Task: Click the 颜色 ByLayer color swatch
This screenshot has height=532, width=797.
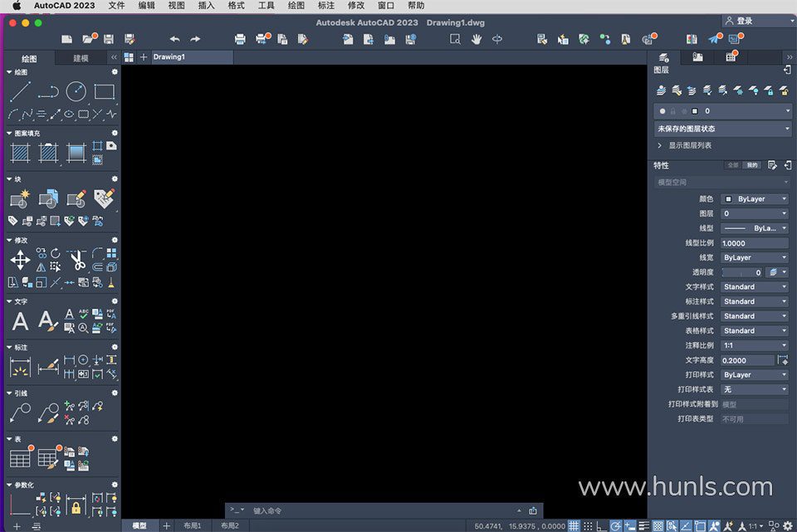Action: click(x=728, y=199)
